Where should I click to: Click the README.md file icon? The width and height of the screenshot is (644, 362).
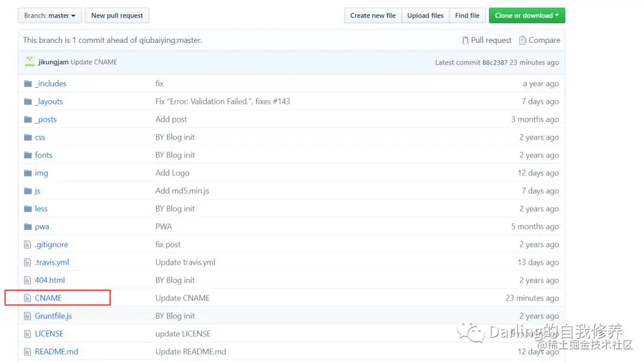(27, 352)
